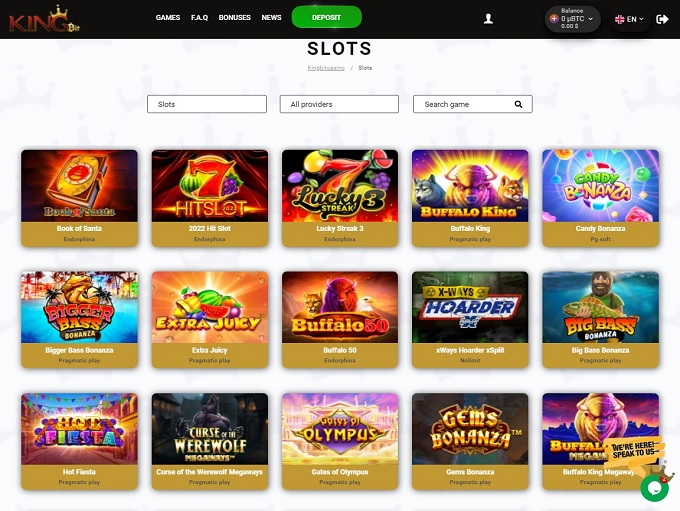Viewport: 680px width, 511px height.
Task: Open the Buffalo King game thumbnail
Action: click(x=469, y=186)
